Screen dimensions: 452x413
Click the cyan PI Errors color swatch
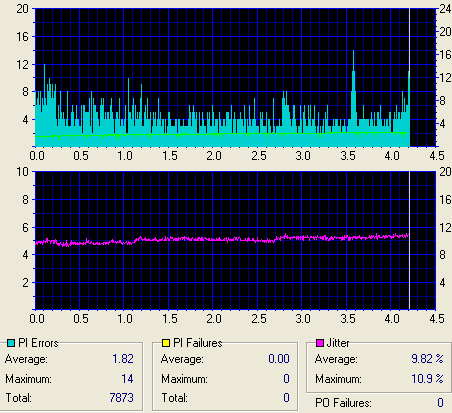[11, 343]
